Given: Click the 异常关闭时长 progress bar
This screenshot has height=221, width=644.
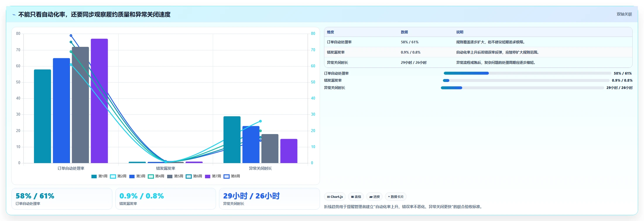Looking at the screenshot, I should click(x=523, y=88).
